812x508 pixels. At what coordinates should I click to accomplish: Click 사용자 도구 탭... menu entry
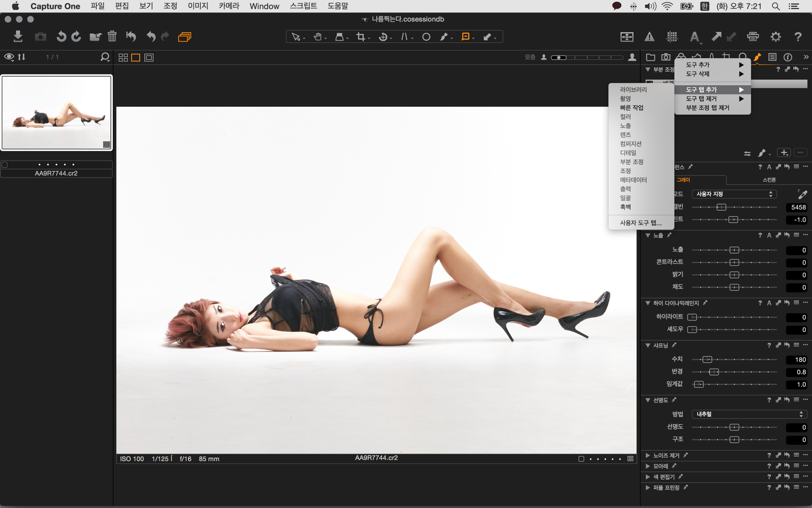point(640,223)
